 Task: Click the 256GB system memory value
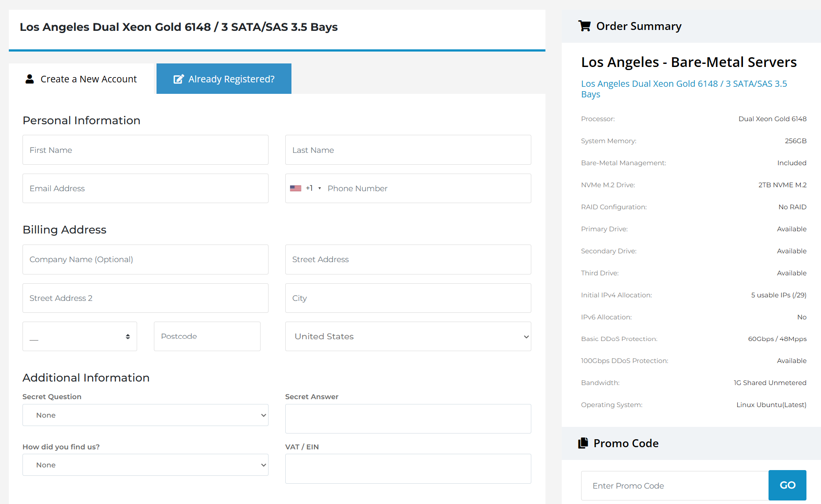pyautogui.click(x=795, y=141)
